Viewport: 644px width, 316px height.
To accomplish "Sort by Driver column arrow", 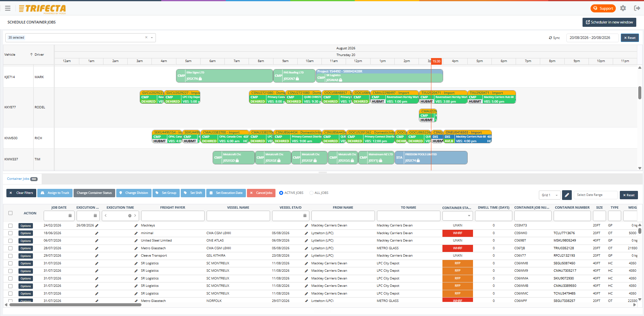I will point(31,54).
